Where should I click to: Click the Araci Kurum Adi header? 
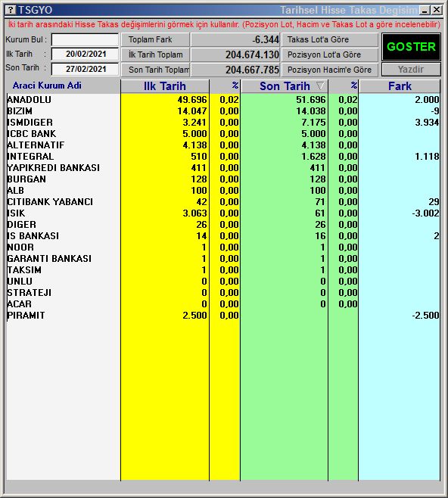coord(47,86)
